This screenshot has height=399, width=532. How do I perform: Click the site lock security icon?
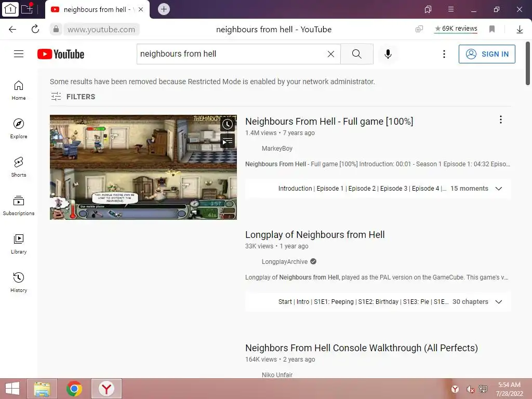(x=56, y=29)
